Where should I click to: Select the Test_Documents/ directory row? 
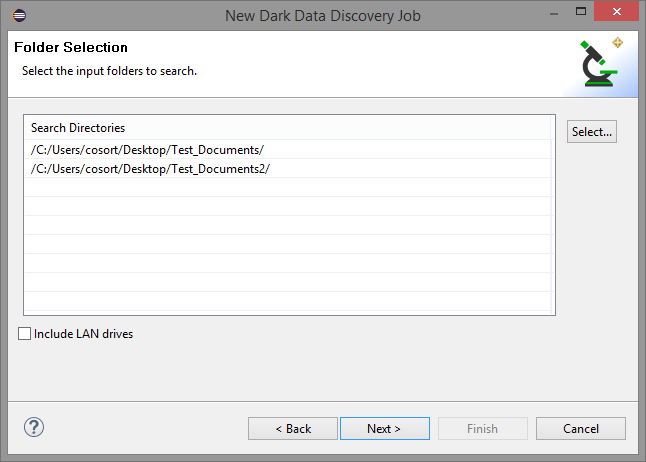pyautogui.click(x=147, y=150)
